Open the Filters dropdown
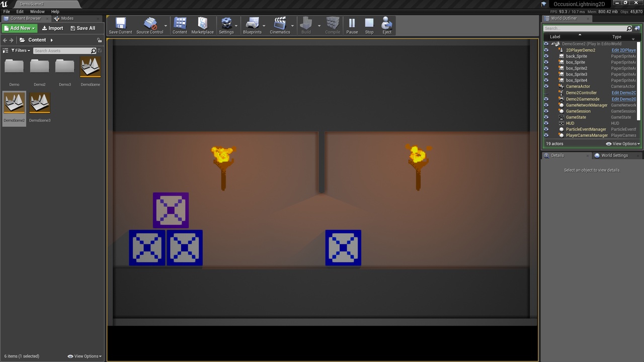This screenshot has height=362, width=644. tap(21, 51)
